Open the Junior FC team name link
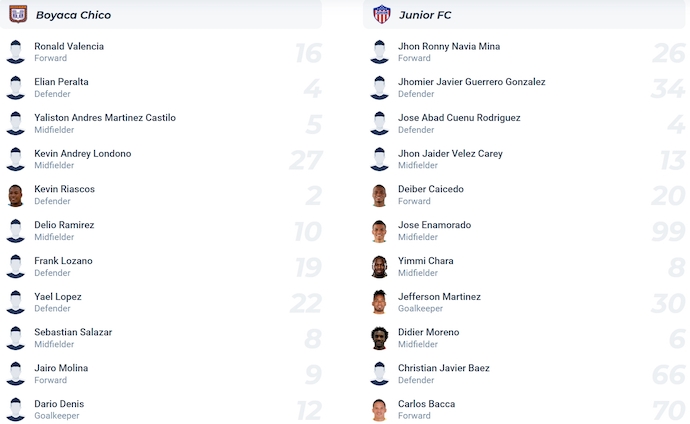 [x=425, y=15]
